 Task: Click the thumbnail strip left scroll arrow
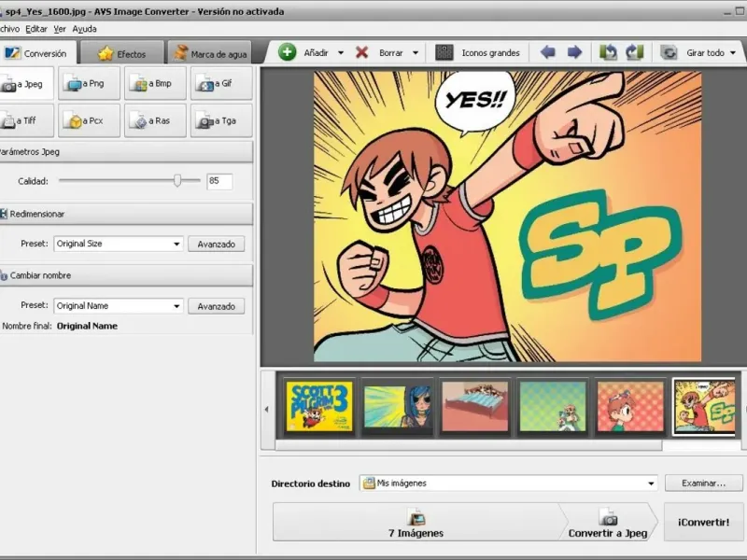tap(267, 409)
